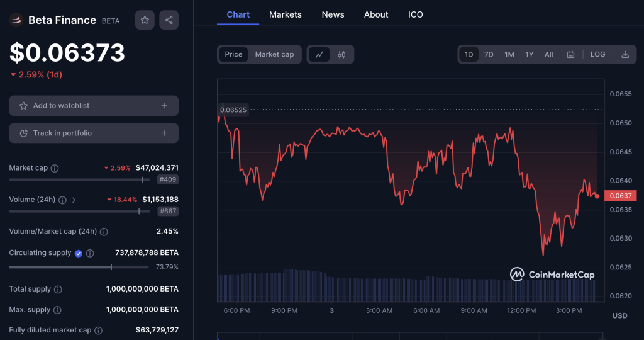Screen dimensions: 644x340
Task: Switch to the About tab
Action: pos(376,14)
